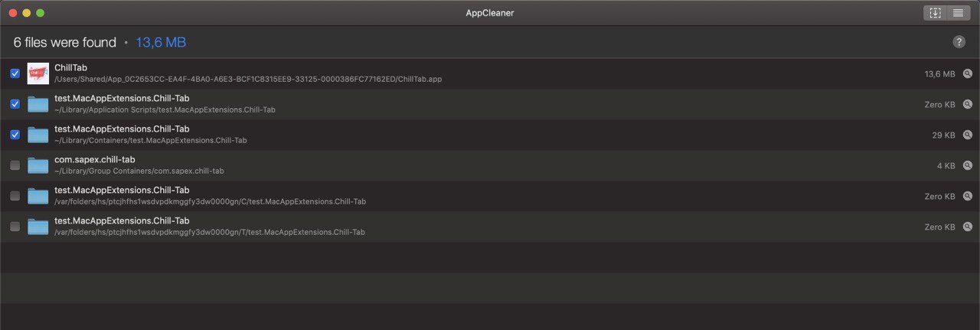Switch to applications list view button
Screen dimensions: 980x330
(958, 13)
